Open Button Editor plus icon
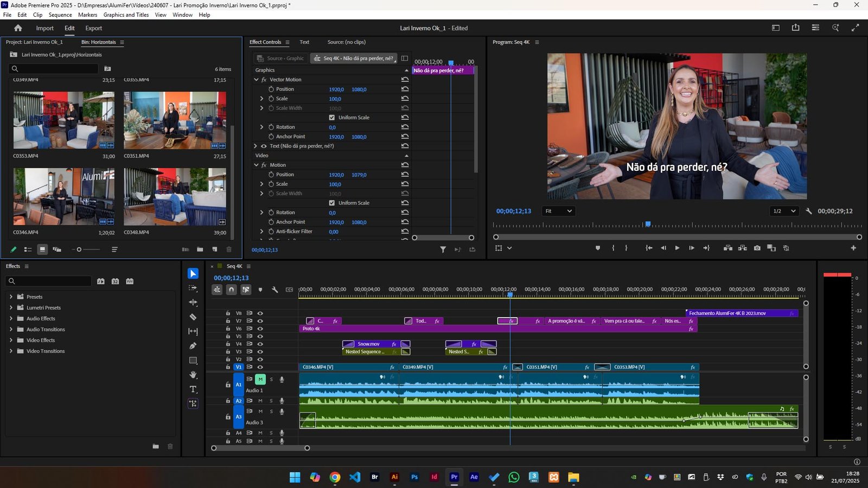Viewport: 868px width, 488px height. (x=853, y=248)
